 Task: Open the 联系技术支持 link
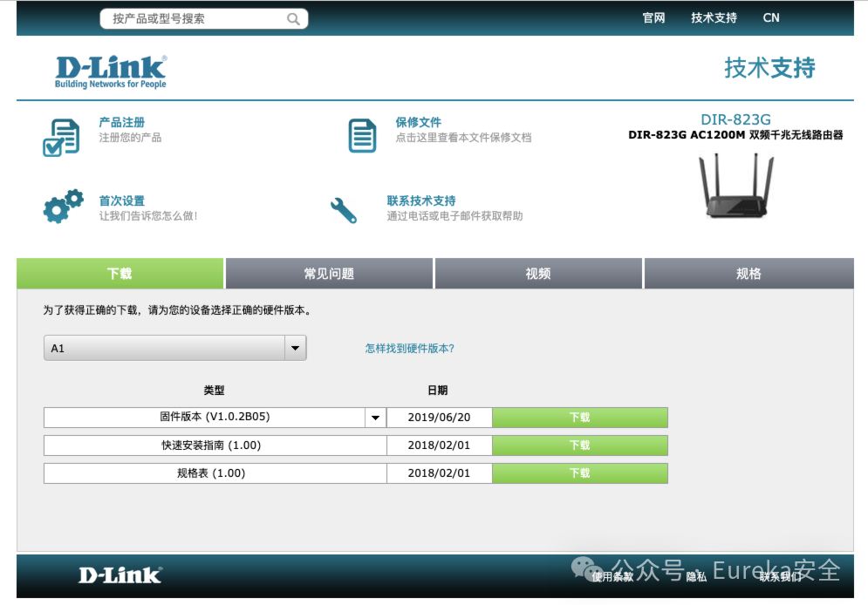click(421, 201)
